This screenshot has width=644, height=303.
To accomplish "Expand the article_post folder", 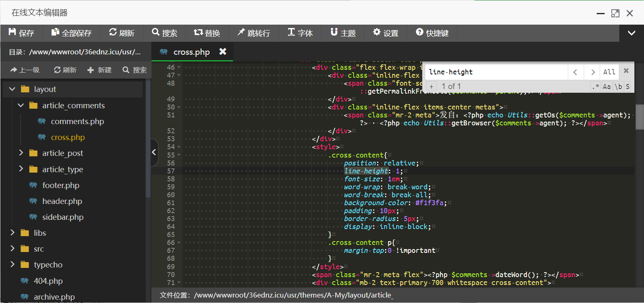I will coord(21,153).
